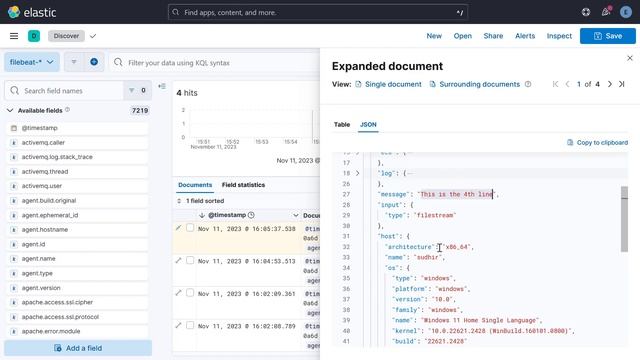Select checkbox for 16:05:37.538 row
The width and height of the screenshot is (640, 360).
(190, 228)
